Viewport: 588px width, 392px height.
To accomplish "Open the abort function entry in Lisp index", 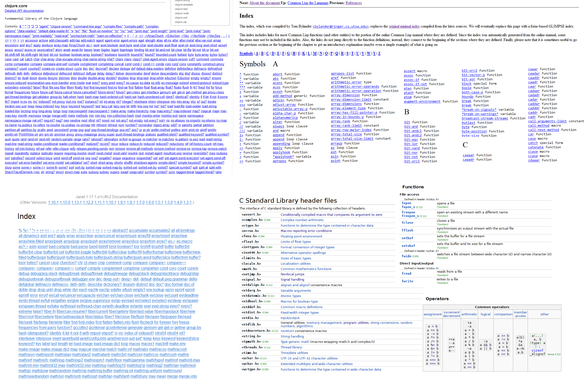I will pos(277,74).
